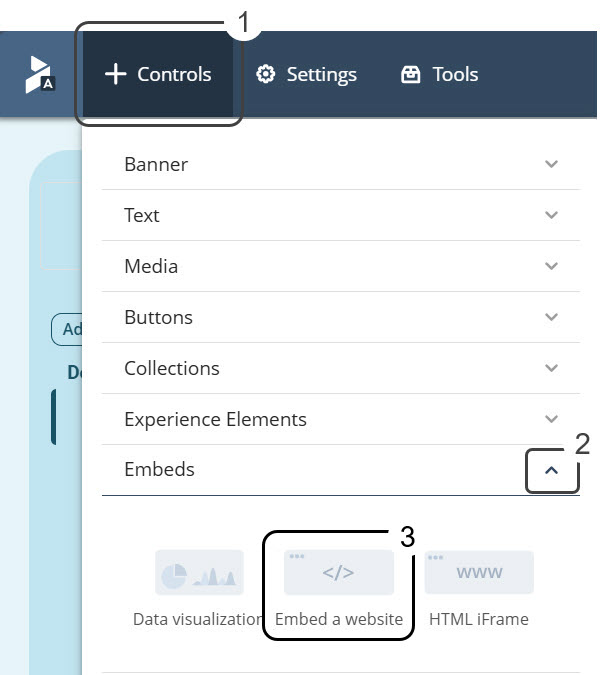Viewport: 604px width, 675px height.
Task: Collapse the Embeds section chevron
Action: pos(551,470)
